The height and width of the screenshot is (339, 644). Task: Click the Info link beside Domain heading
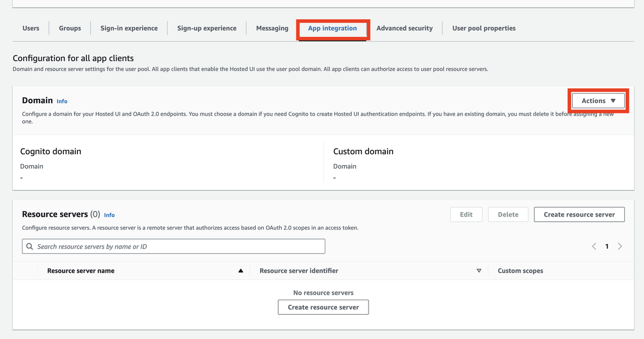[62, 101]
